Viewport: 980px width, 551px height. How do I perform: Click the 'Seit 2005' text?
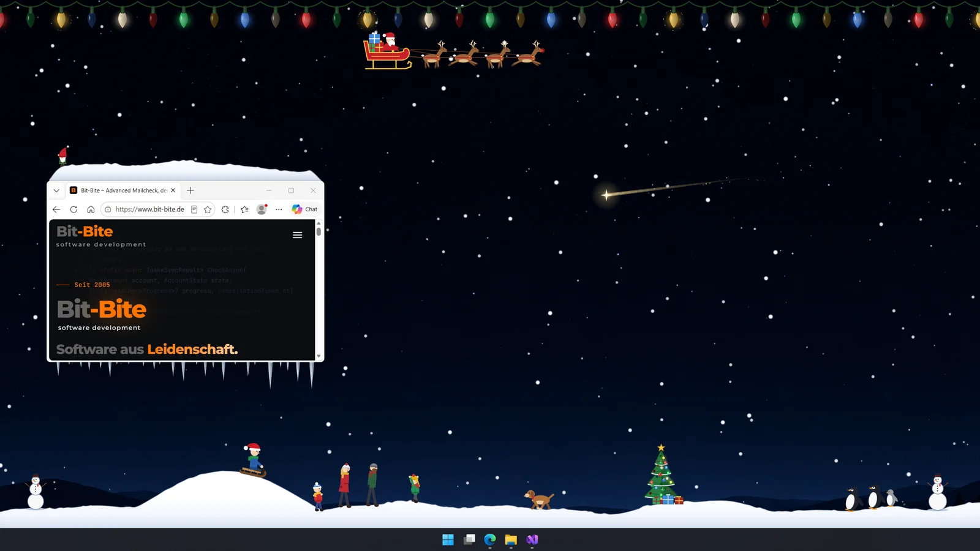(x=92, y=285)
